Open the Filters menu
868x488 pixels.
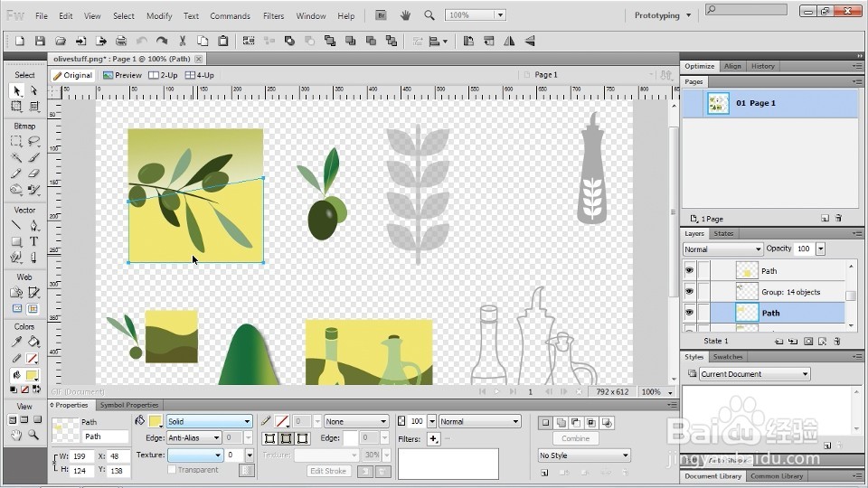point(273,16)
